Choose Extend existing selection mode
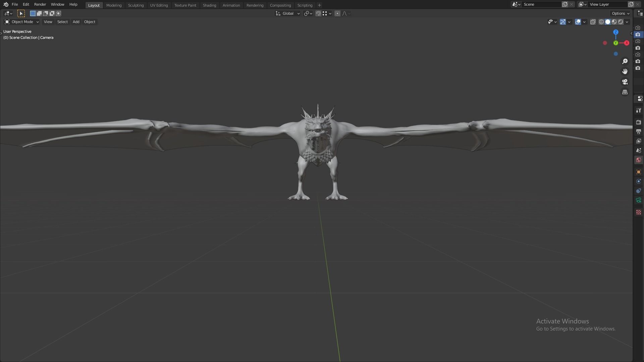The image size is (644, 362). pyautogui.click(x=39, y=13)
